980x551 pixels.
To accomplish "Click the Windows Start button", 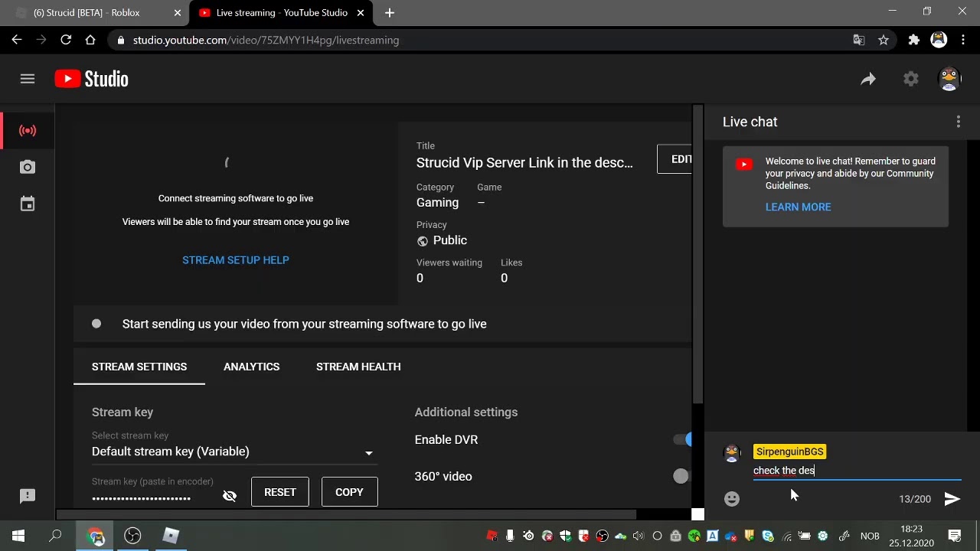I will (x=18, y=536).
